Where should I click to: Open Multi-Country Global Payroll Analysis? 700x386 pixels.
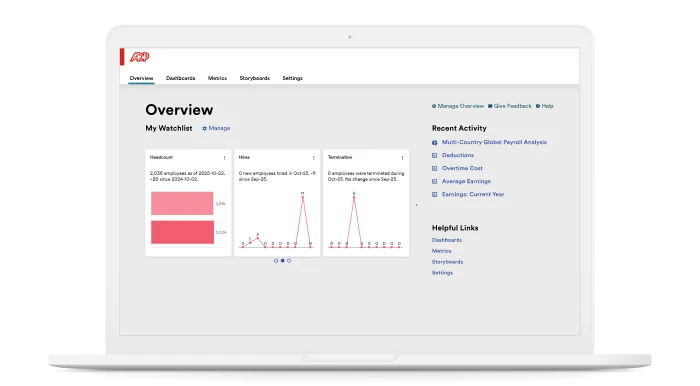pyautogui.click(x=494, y=142)
